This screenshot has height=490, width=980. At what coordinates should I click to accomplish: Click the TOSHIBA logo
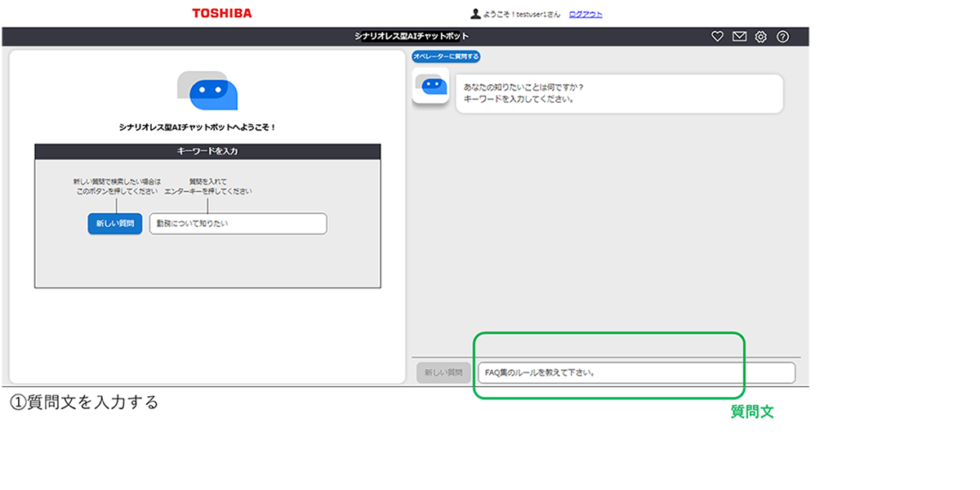click(x=222, y=13)
